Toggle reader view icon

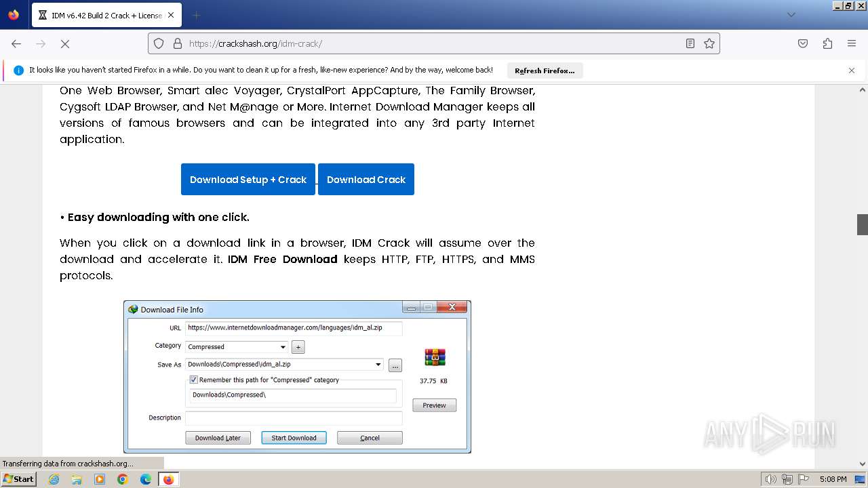coord(690,43)
